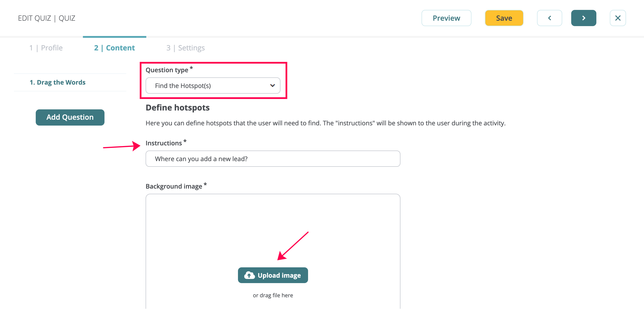This screenshot has height=320, width=644.
Task: Select the Find the Hotspot(s) combo box
Action: [x=213, y=86]
